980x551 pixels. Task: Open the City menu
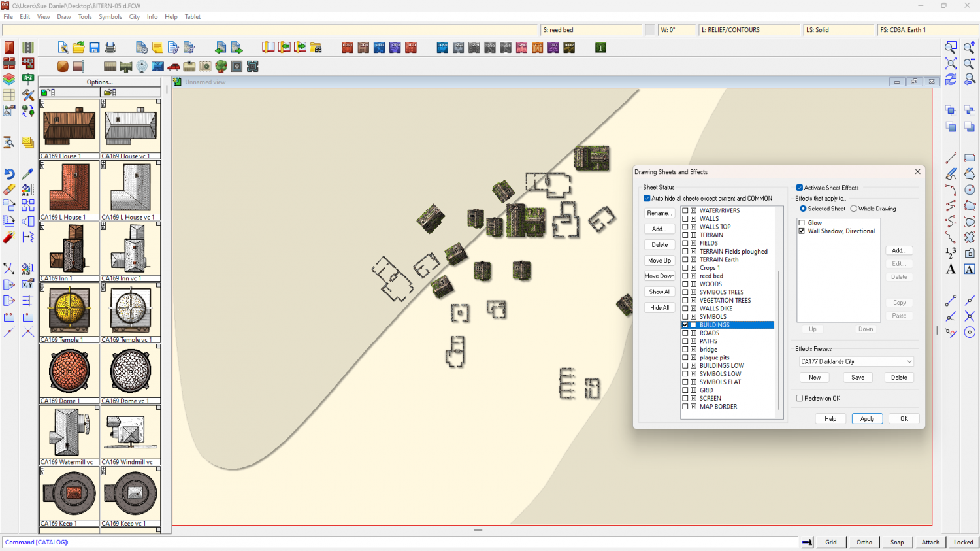(135, 16)
